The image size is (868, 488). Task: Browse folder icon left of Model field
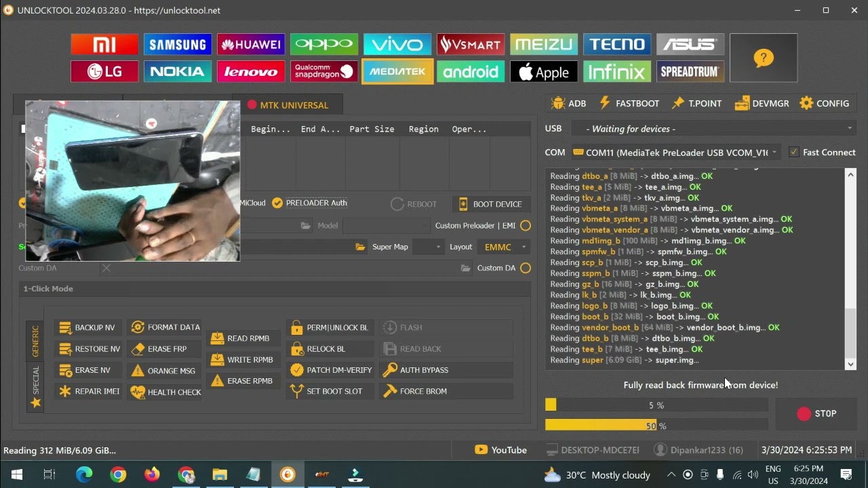306,226
